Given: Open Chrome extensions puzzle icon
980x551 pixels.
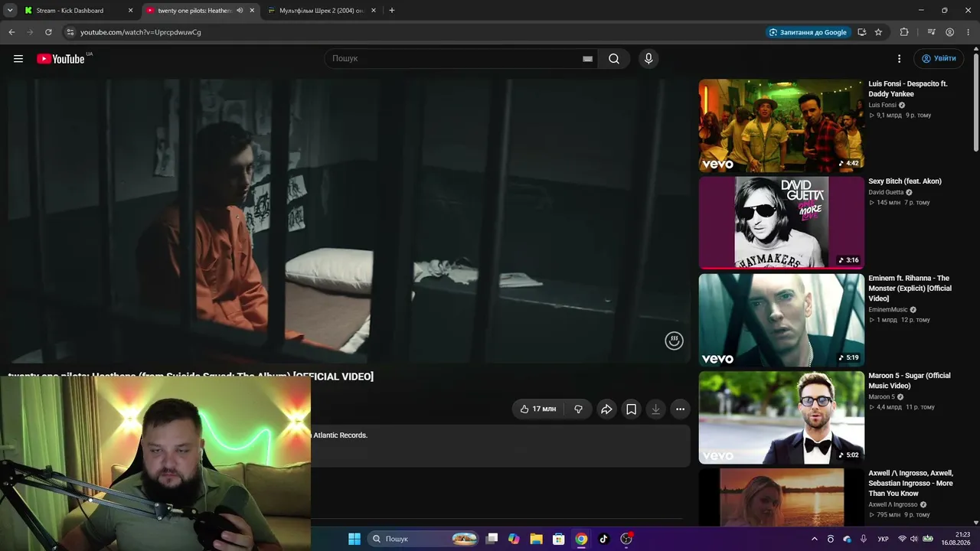Looking at the screenshot, I should 904,32.
